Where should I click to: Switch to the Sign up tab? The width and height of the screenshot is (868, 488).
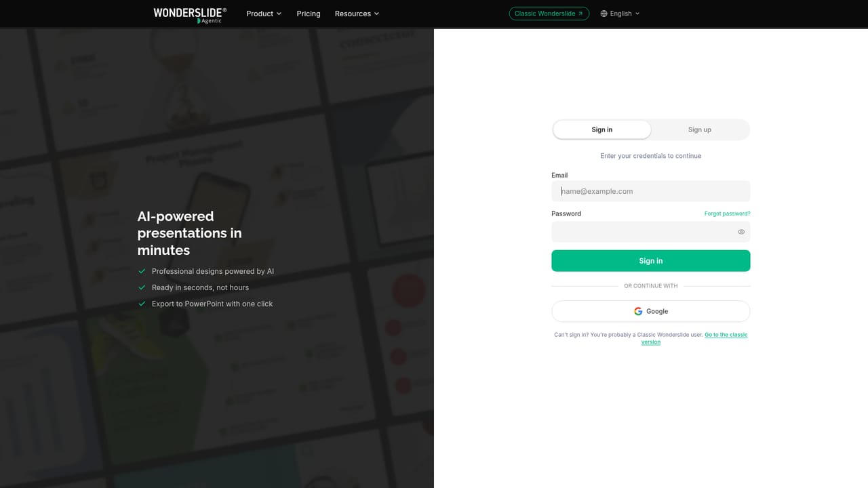[700, 129]
